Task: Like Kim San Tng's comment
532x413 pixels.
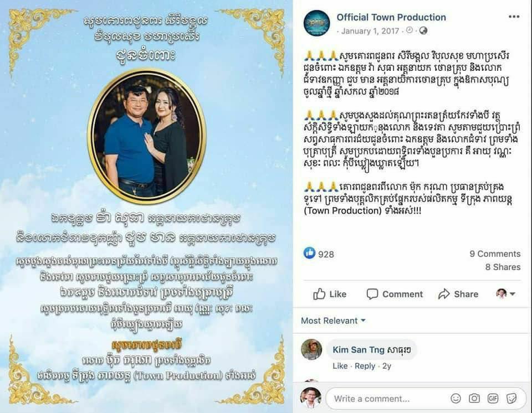Action: pos(340,366)
